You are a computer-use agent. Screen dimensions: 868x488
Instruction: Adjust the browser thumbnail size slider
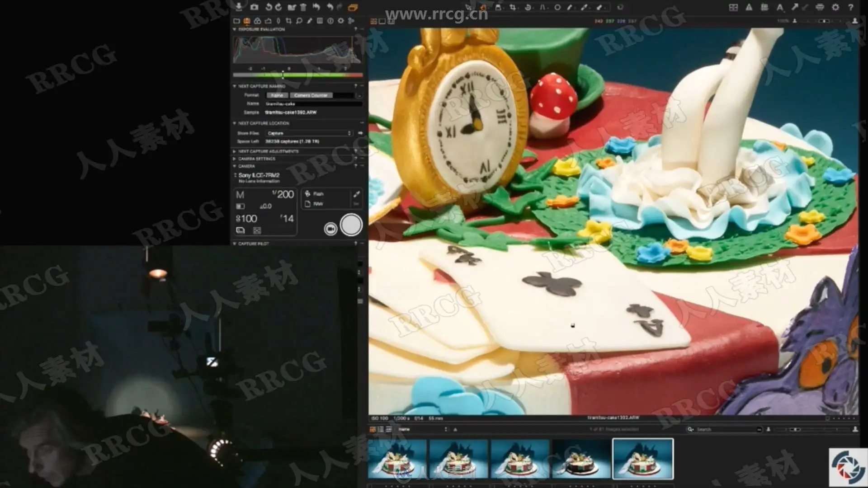click(x=796, y=429)
